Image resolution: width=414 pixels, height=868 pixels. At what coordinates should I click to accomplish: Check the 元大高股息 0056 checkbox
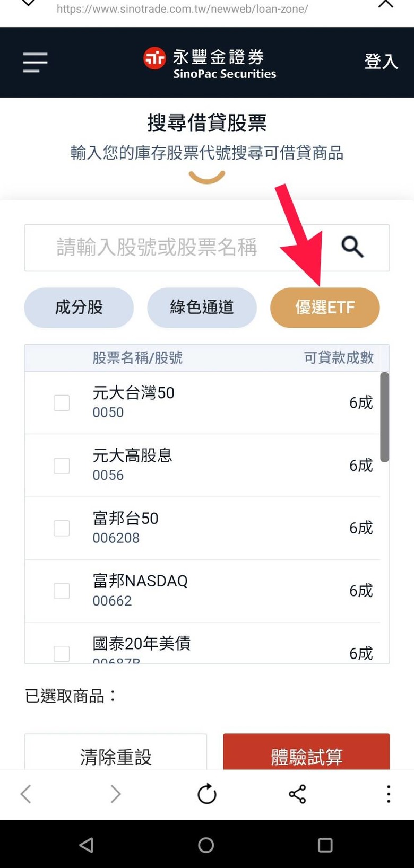tap(62, 466)
